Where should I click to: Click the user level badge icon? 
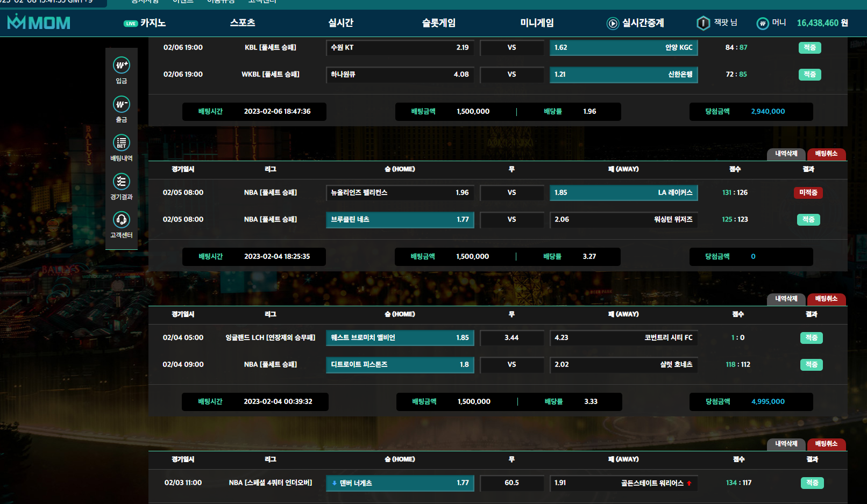[703, 23]
